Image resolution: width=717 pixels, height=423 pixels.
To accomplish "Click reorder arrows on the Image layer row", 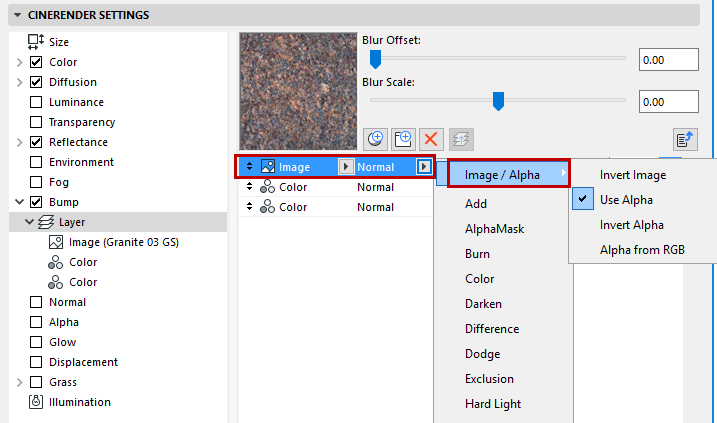I will (249, 166).
